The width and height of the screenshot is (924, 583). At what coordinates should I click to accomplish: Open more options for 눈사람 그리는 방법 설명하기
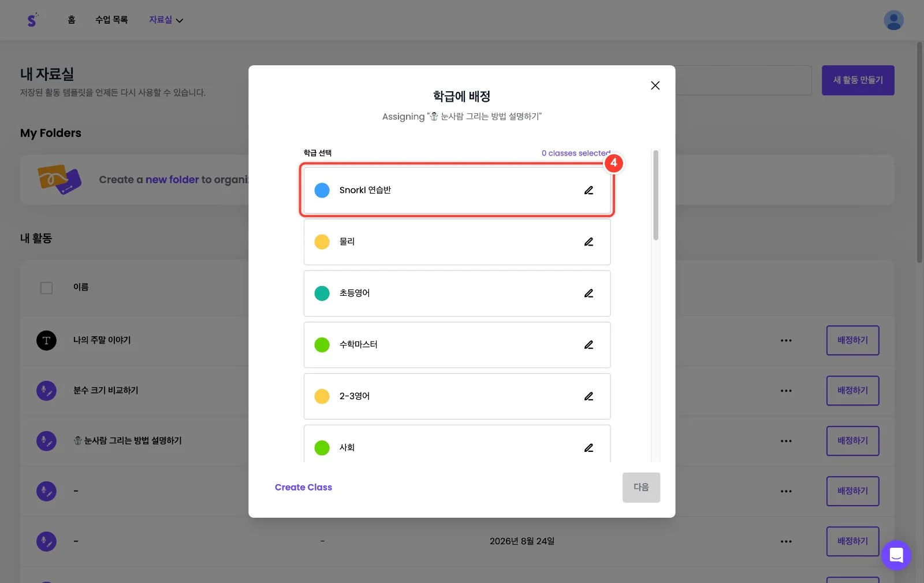(x=786, y=441)
